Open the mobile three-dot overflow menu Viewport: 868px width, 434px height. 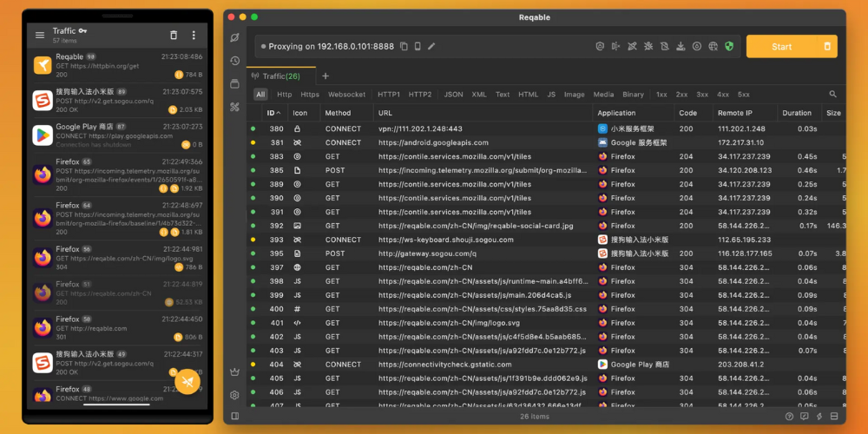pyautogui.click(x=194, y=36)
